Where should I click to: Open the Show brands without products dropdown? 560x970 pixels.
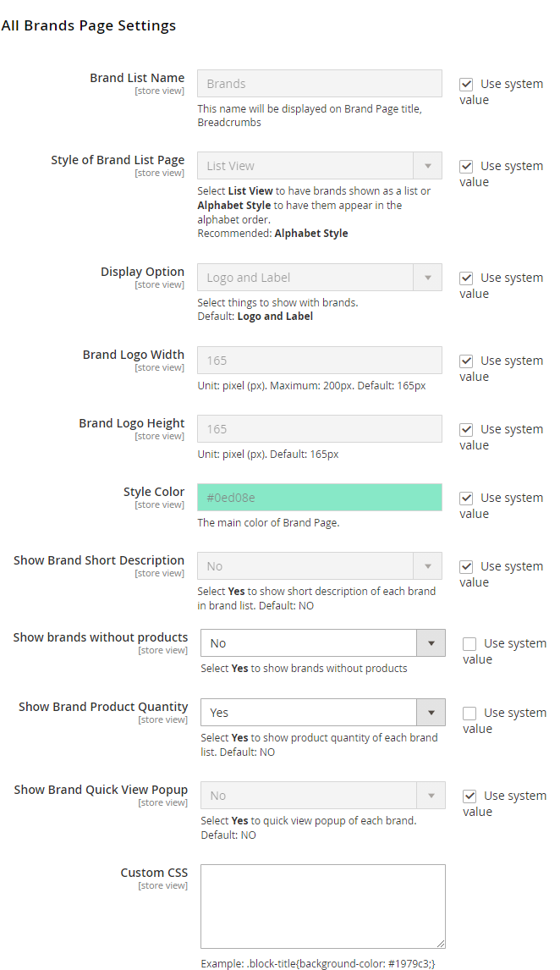(322, 643)
